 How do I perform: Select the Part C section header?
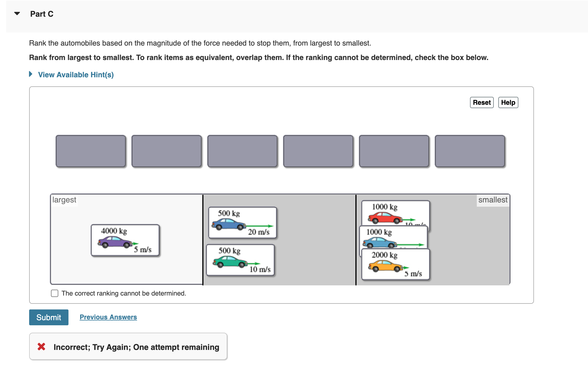pos(42,14)
